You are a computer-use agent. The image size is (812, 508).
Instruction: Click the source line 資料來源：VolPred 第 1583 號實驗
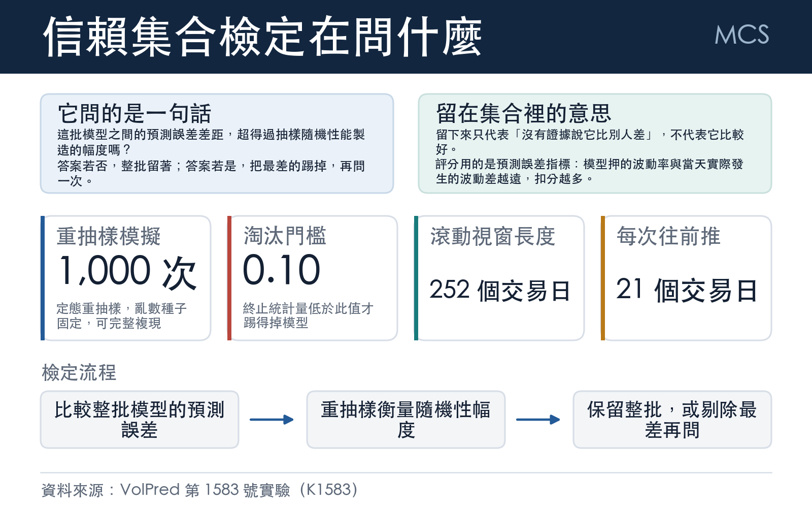tap(199, 490)
